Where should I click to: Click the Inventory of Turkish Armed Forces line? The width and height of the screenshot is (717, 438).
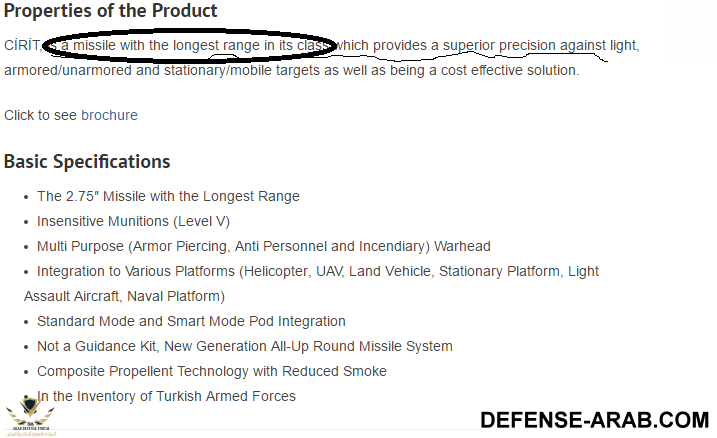[166, 396]
